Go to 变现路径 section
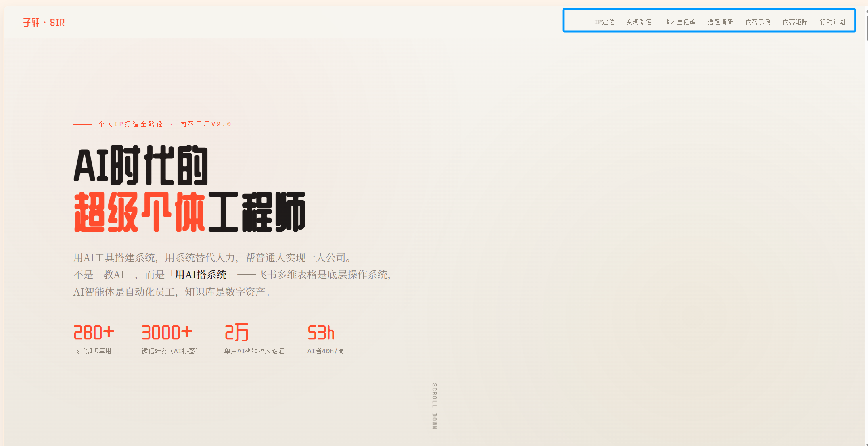Viewport: 868px width, 446px height. pos(639,22)
